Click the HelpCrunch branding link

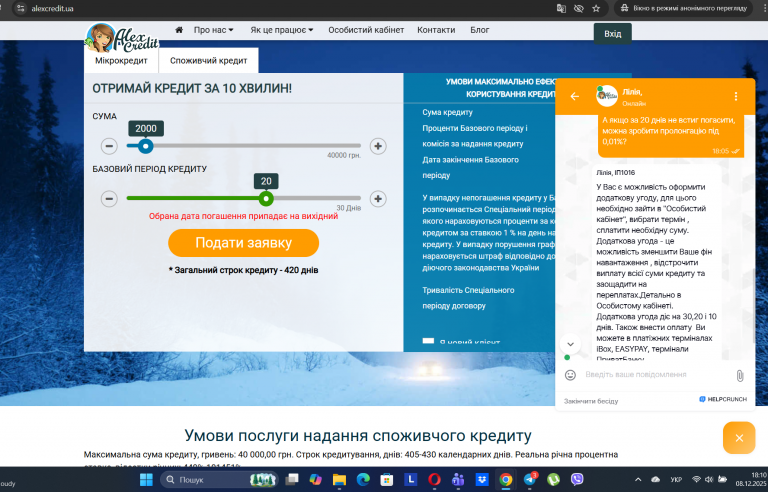coord(723,399)
